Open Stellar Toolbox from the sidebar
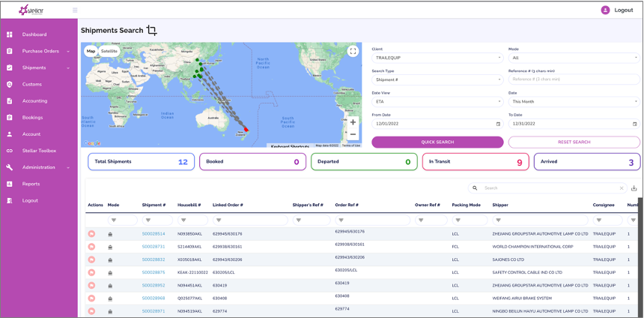The height and width of the screenshot is (318, 644). point(39,151)
